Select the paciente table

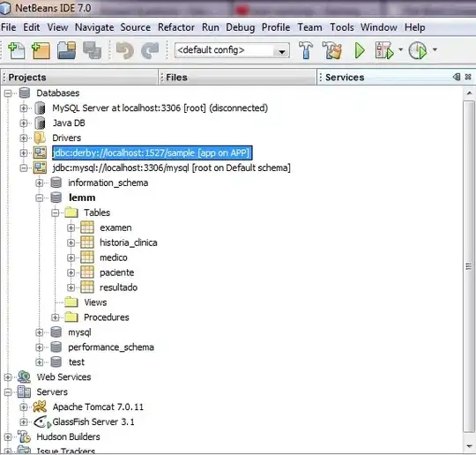pos(117,272)
